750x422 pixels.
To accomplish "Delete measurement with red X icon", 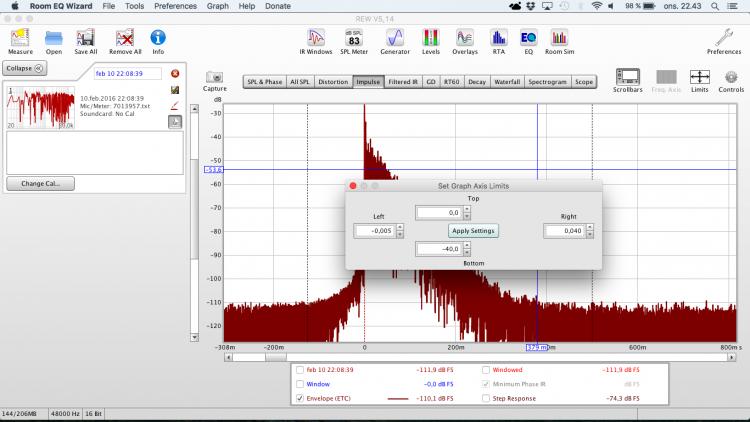I will pos(175,73).
